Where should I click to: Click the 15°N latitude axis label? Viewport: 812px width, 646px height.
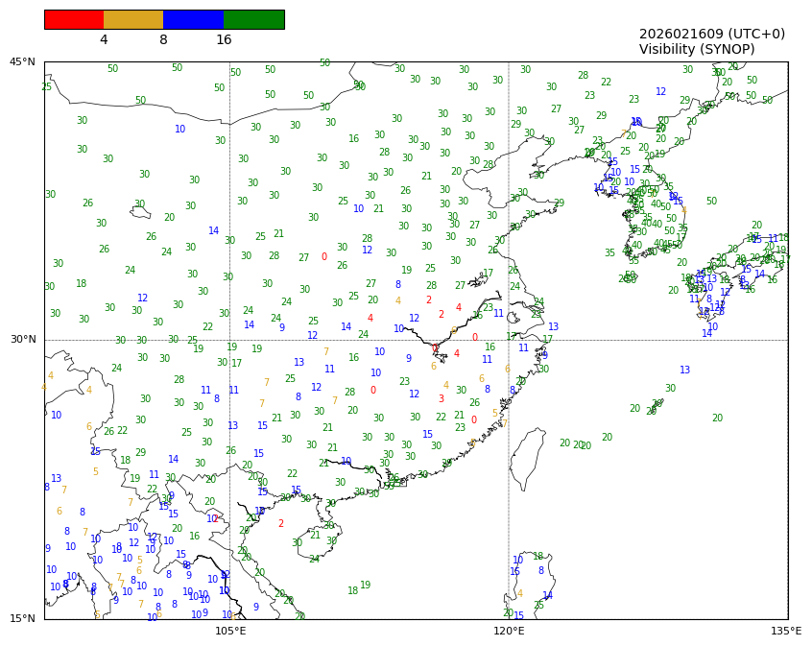tap(22, 618)
